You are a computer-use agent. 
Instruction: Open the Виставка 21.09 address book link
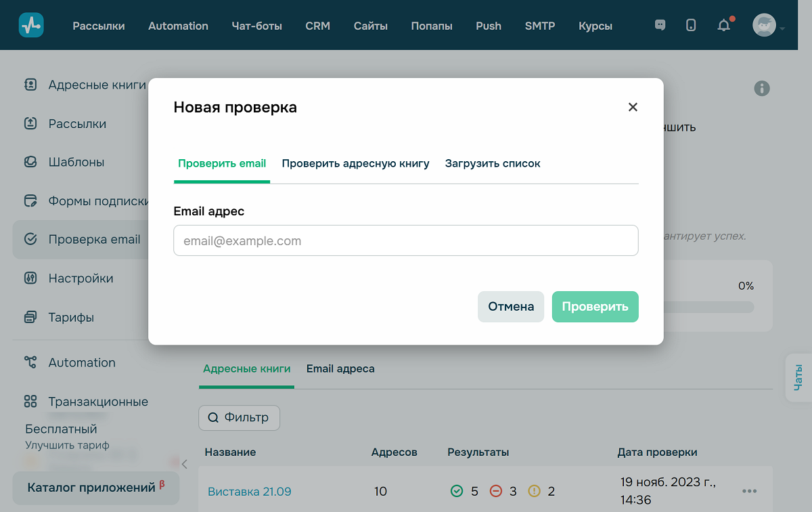coord(248,491)
